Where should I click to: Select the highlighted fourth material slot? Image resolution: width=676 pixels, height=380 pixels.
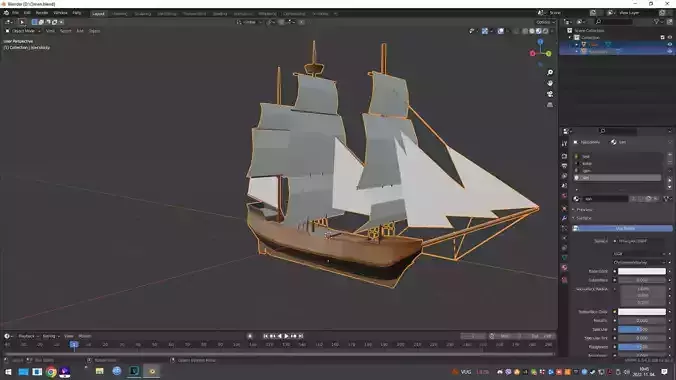coord(617,178)
